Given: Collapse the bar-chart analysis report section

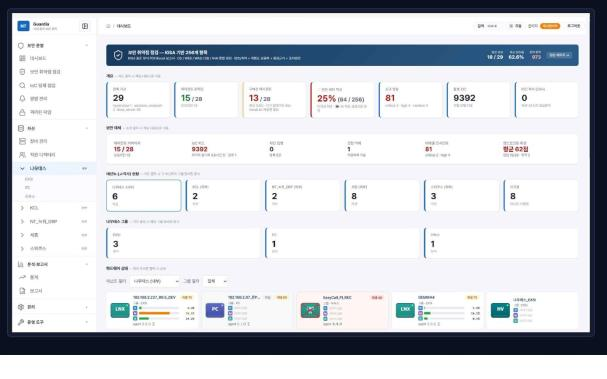Looking at the screenshot, I should click(86, 264).
